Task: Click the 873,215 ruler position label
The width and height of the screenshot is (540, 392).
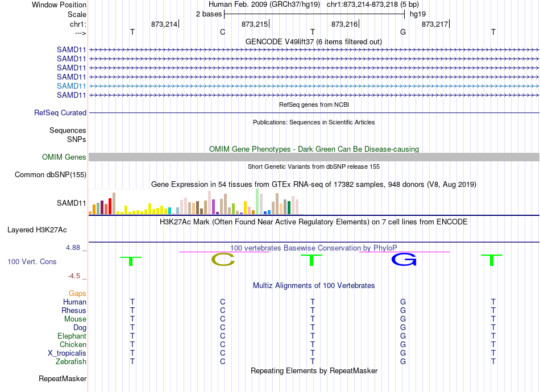Action: (255, 24)
